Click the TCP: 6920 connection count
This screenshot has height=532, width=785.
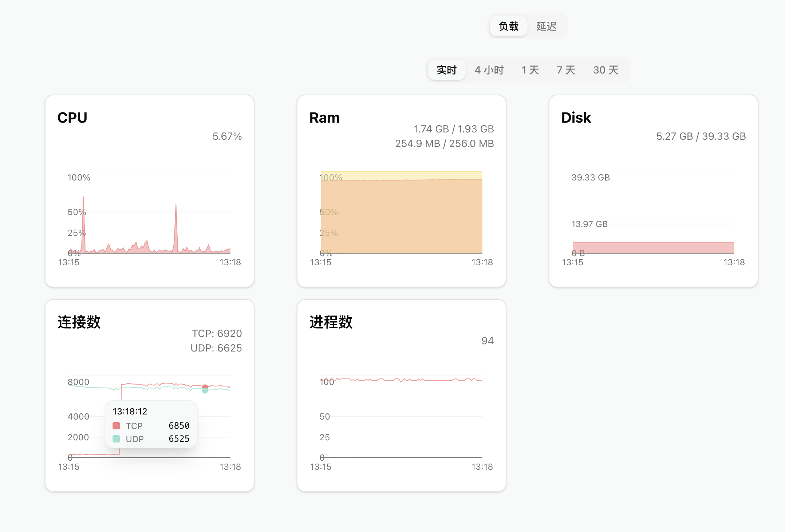[217, 333]
